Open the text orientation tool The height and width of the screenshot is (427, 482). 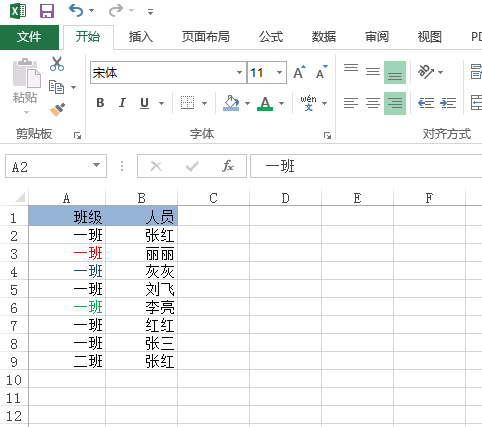click(426, 72)
